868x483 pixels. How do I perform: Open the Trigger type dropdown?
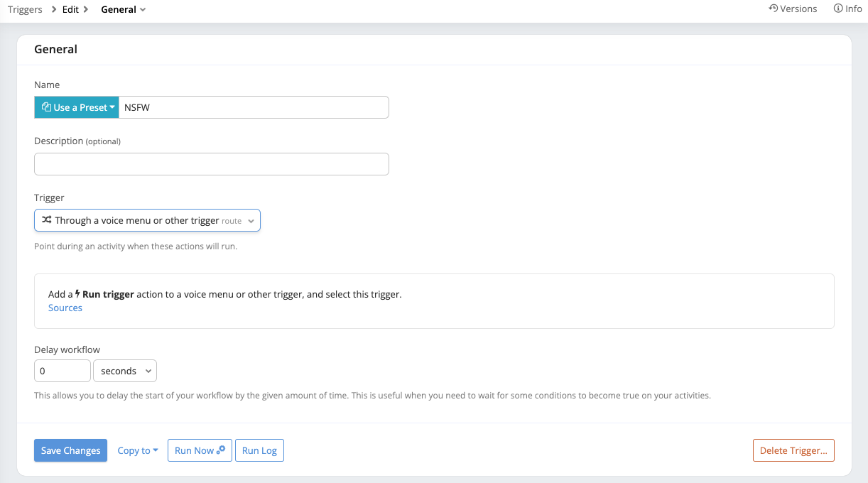tap(250, 220)
